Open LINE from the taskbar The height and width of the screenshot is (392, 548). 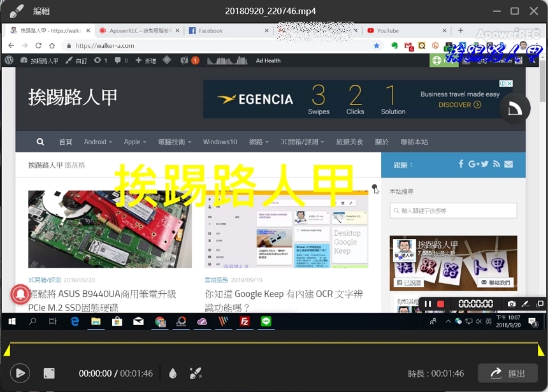[x=266, y=321]
